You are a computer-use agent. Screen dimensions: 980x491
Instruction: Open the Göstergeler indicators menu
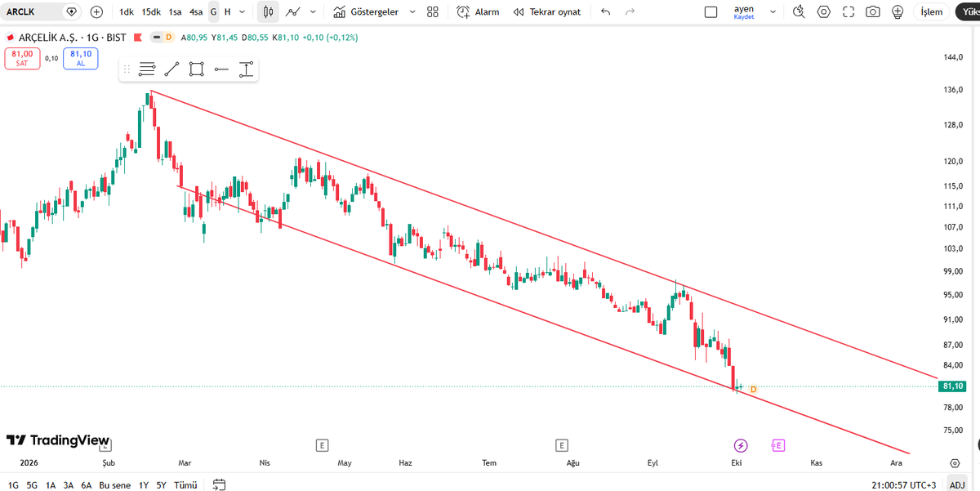(366, 12)
